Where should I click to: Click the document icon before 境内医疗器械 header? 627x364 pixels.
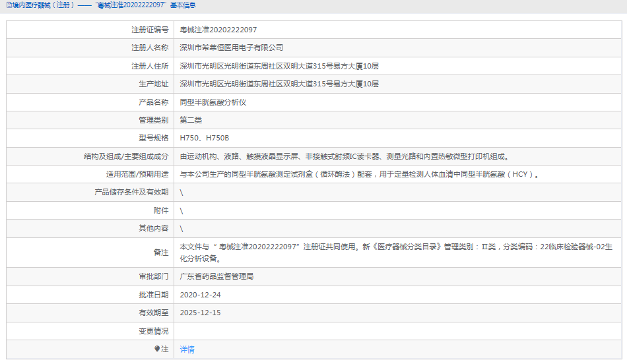(x=9, y=5)
